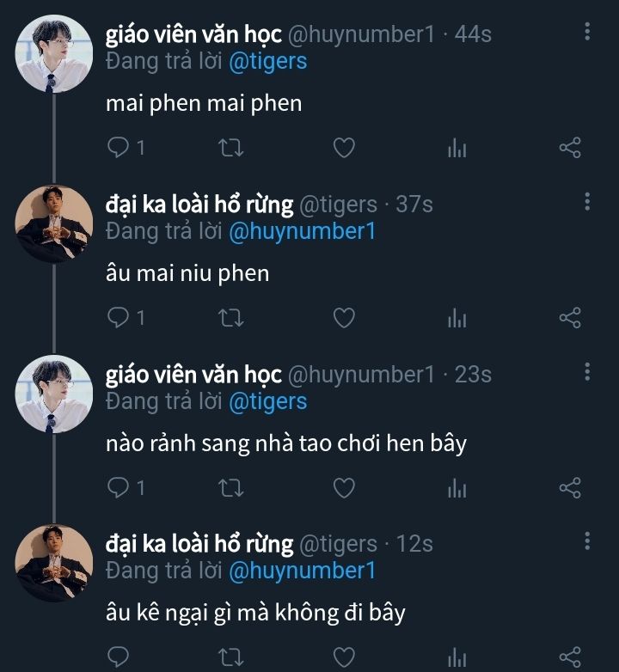
Task: Open "giáo viên văn học" profile from first tweet
Action: 193,34
